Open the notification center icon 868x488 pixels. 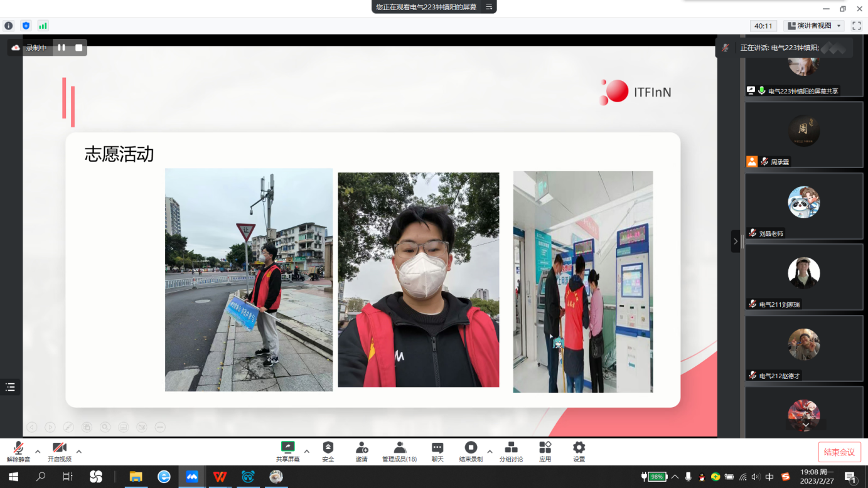pos(850,477)
